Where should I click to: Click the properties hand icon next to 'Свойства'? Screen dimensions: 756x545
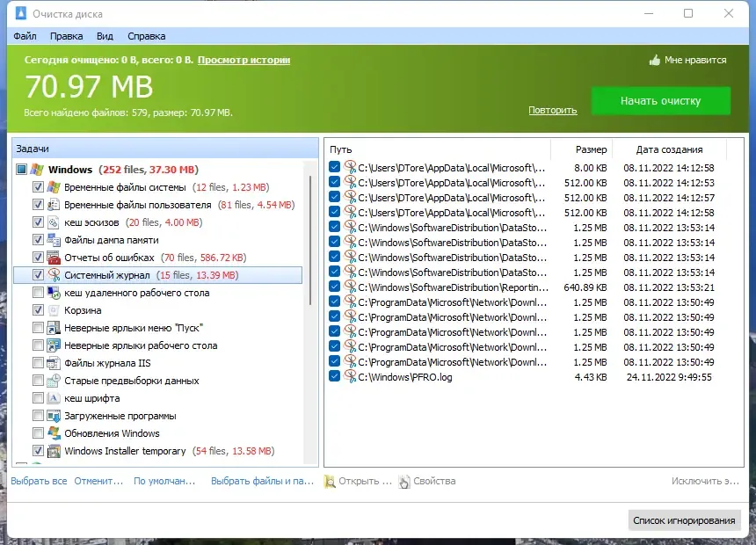point(404,482)
